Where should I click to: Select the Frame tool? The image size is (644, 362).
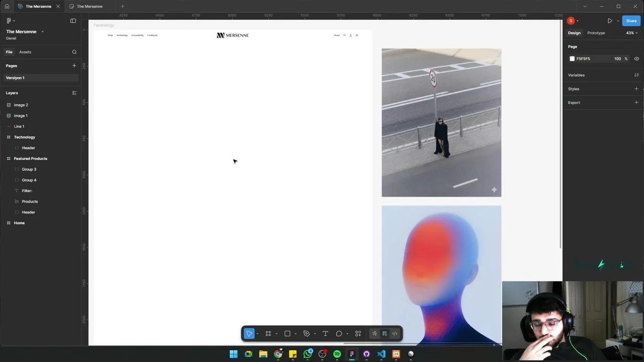(268, 334)
